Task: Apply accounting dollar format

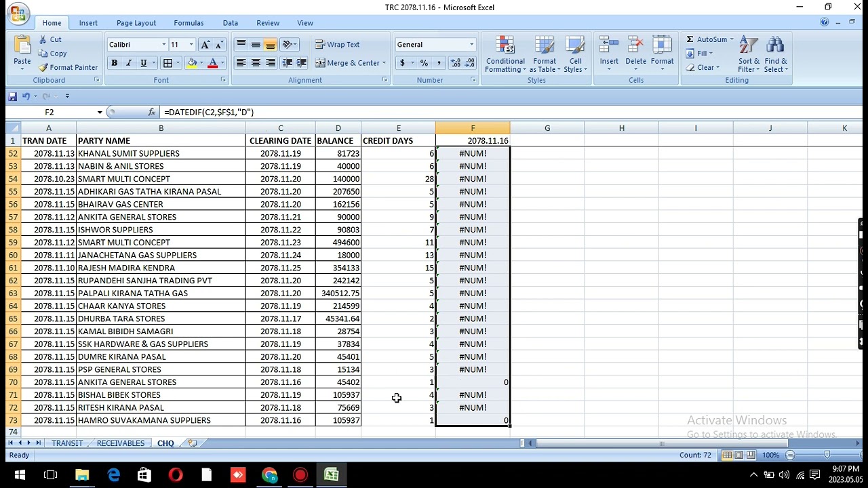Action: (402, 63)
